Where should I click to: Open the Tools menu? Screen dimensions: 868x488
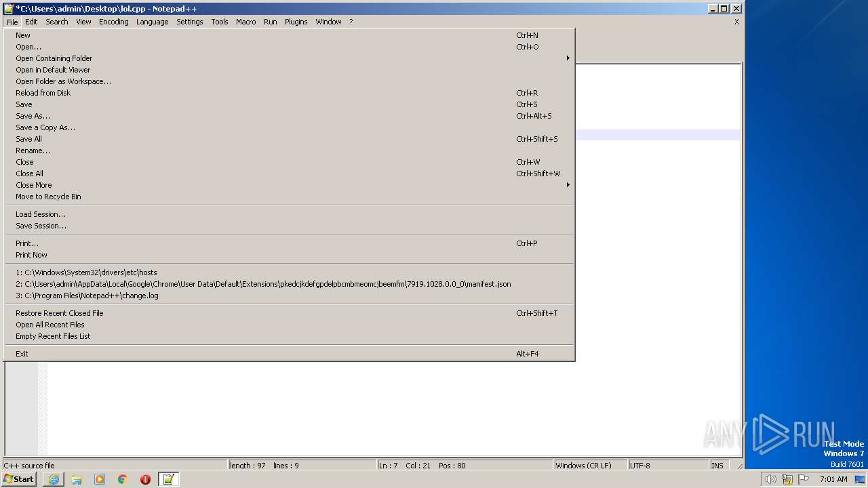[x=220, y=22]
